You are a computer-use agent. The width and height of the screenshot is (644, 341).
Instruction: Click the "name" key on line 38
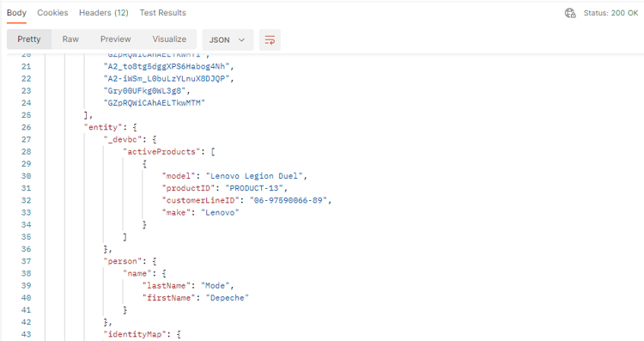click(x=137, y=274)
